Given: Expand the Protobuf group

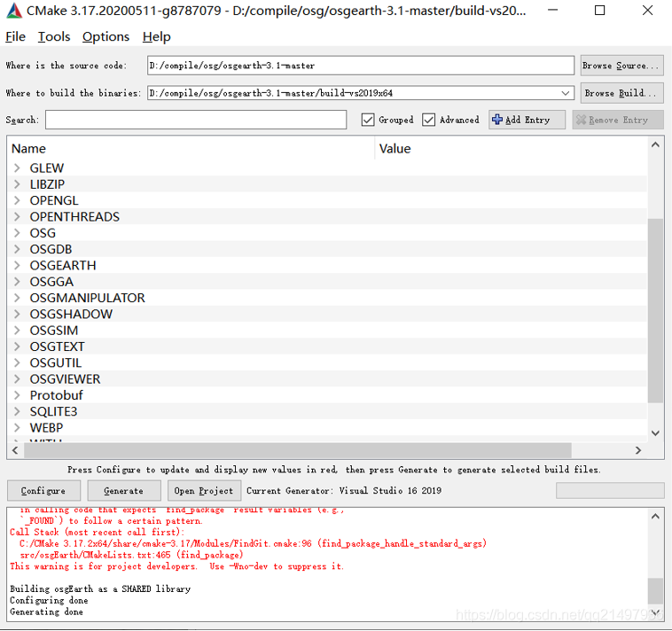Looking at the screenshot, I should pos(17,395).
